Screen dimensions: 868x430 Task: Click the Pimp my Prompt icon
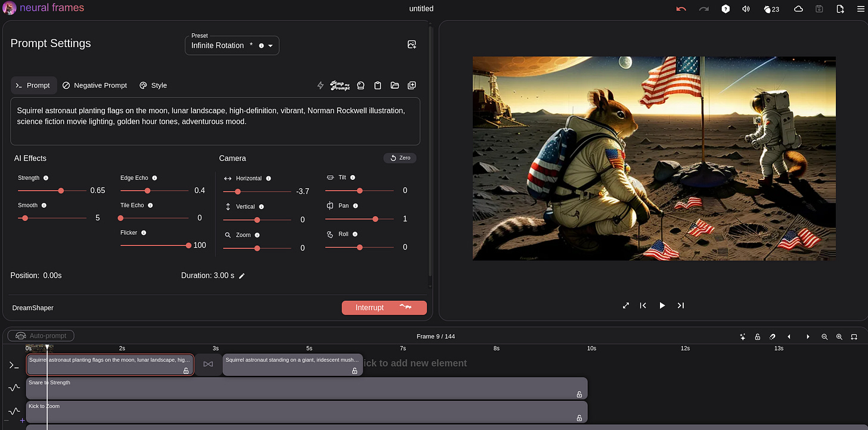point(339,85)
